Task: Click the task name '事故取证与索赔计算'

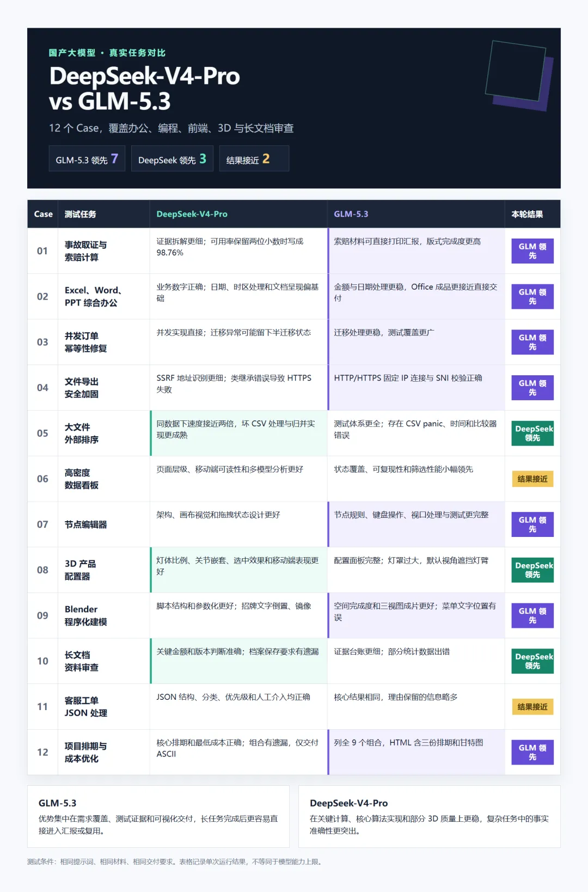Action: click(x=85, y=251)
